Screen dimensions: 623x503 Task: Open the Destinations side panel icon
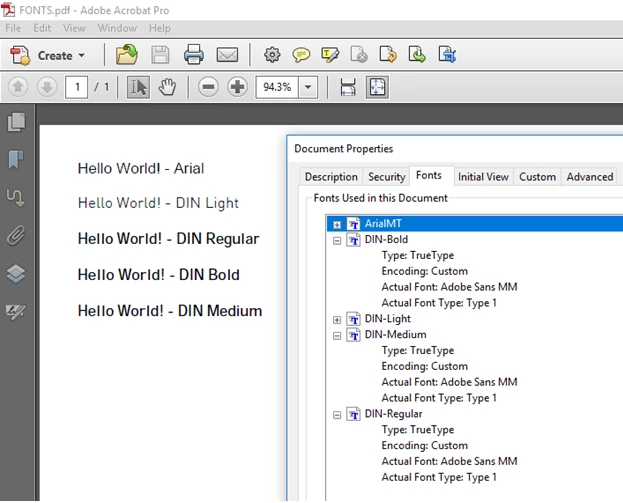point(16,197)
